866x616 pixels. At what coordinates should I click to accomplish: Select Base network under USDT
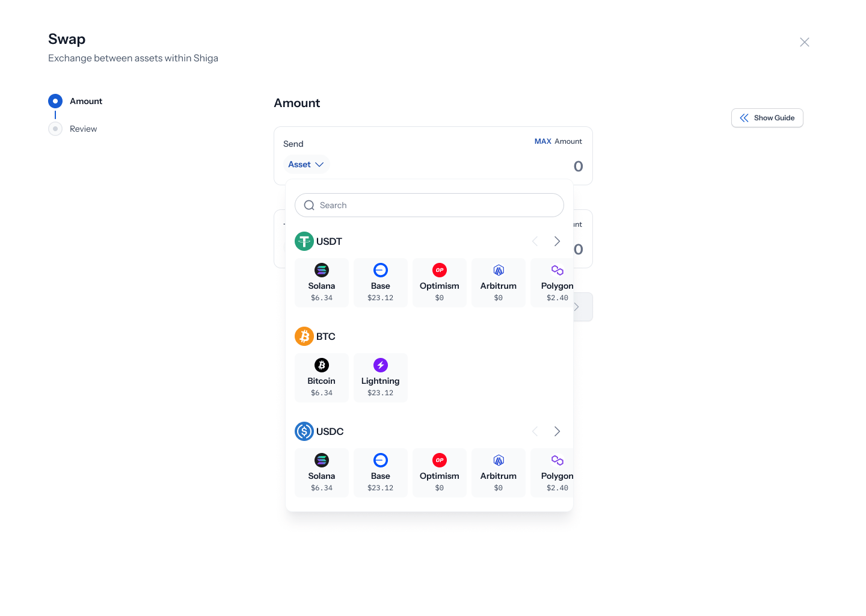pos(381,283)
